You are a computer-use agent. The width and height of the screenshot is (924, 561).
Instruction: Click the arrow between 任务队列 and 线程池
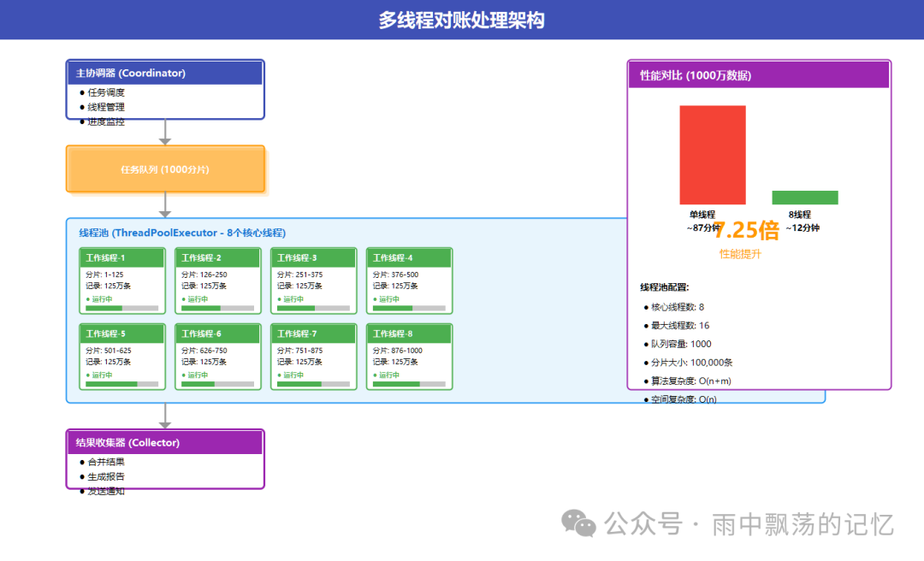[165, 205]
